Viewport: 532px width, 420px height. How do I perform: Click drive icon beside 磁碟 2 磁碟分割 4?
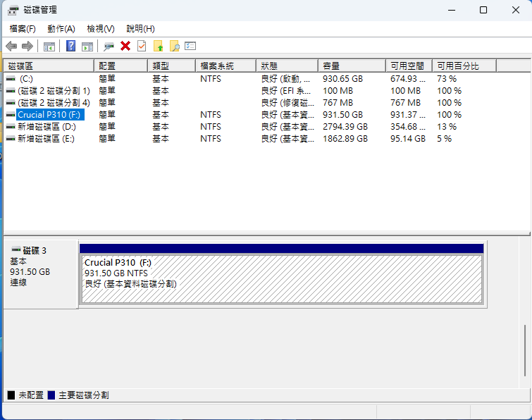(11, 102)
